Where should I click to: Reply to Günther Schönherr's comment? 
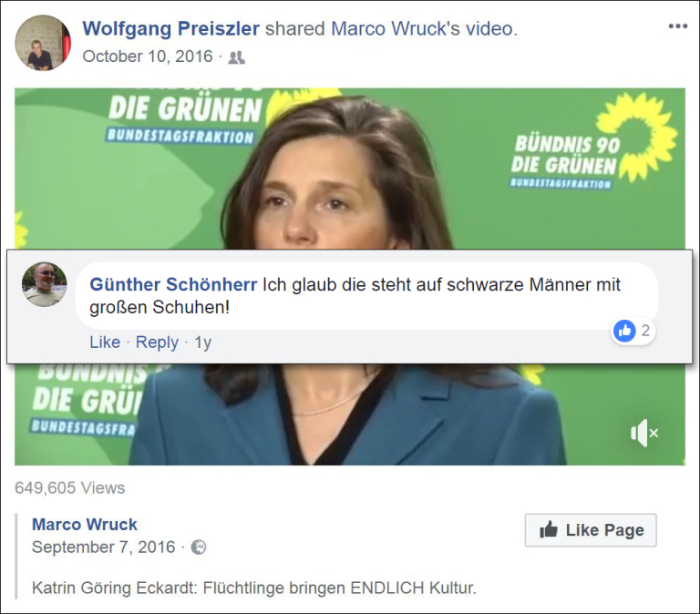point(157,343)
